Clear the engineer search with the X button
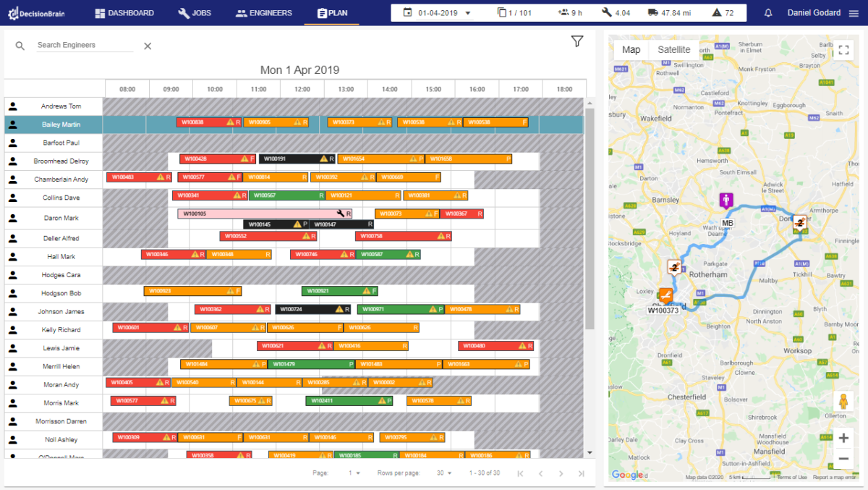This screenshot has width=868, height=490. [147, 45]
